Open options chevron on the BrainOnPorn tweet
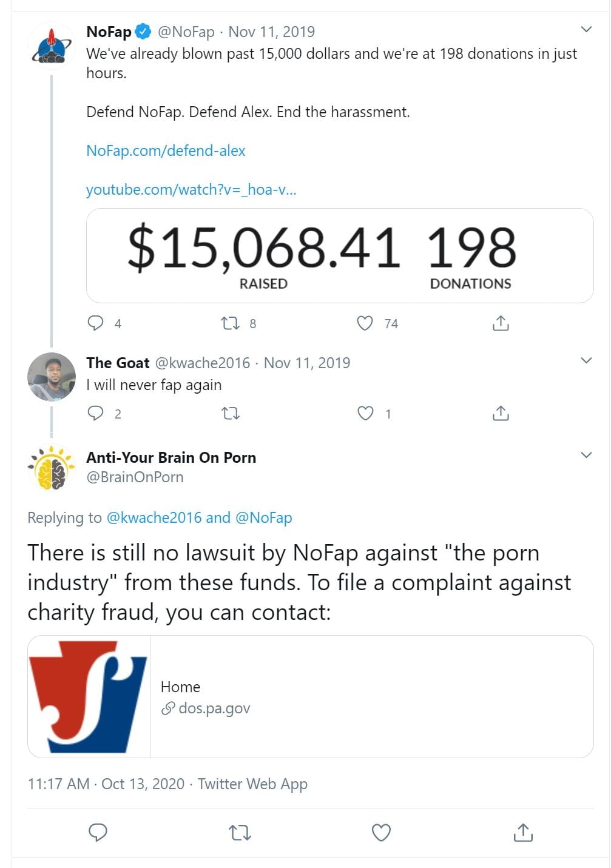This screenshot has height=868, width=611. (x=586, y=456)
